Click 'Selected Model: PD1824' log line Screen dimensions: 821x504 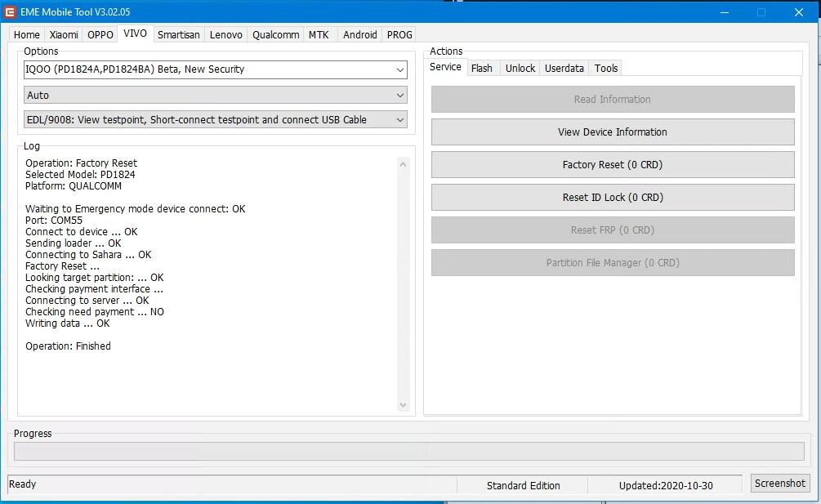[x=80, y=175]
